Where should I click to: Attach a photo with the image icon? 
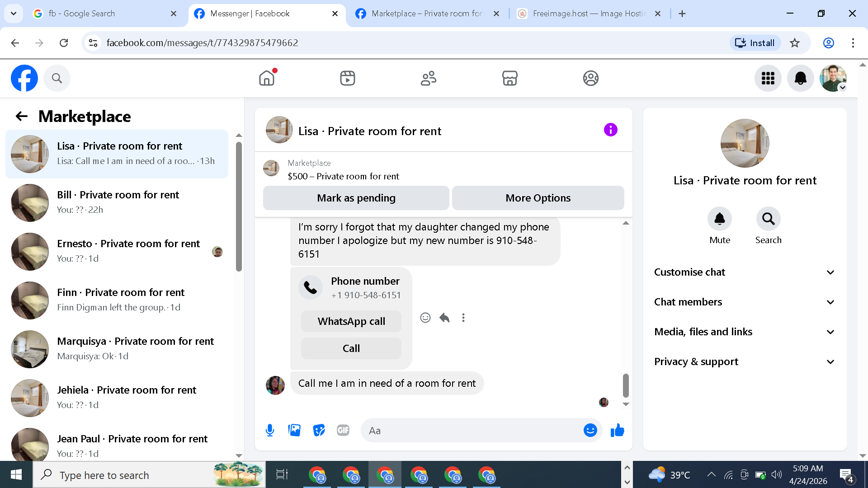294,431
